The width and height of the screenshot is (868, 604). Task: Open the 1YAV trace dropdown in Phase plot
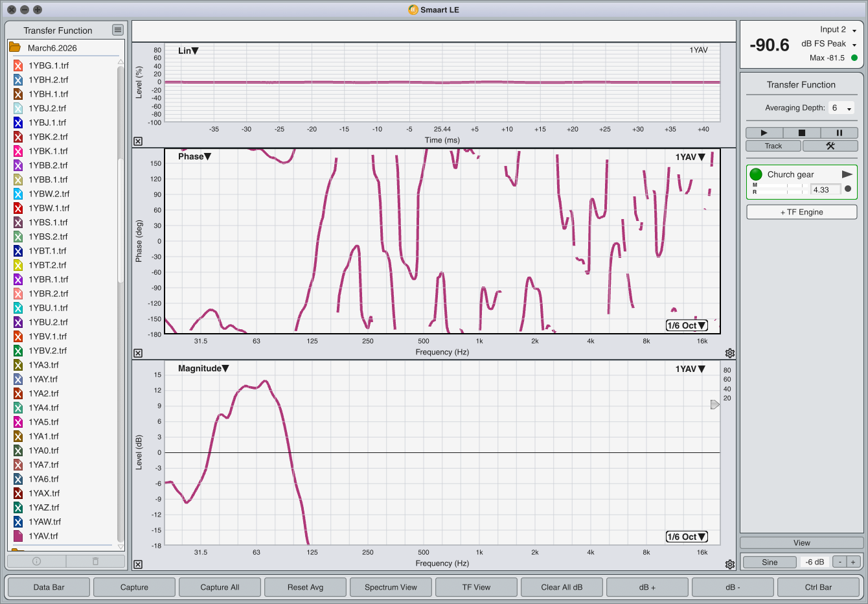[691, 157]
